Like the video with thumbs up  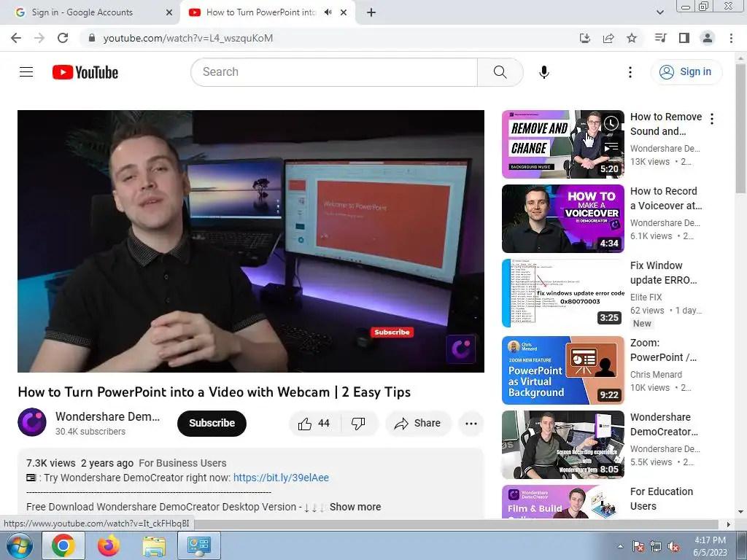point(314,423)
